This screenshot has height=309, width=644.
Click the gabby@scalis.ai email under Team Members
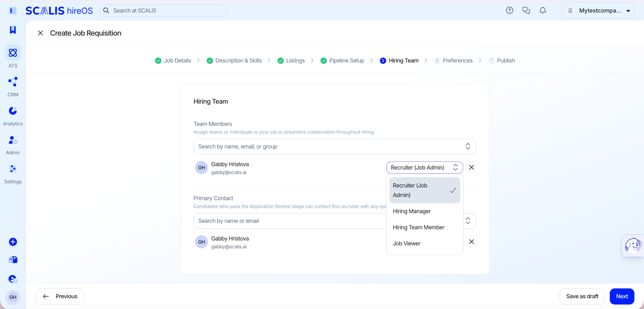click(x=229, y=172)
